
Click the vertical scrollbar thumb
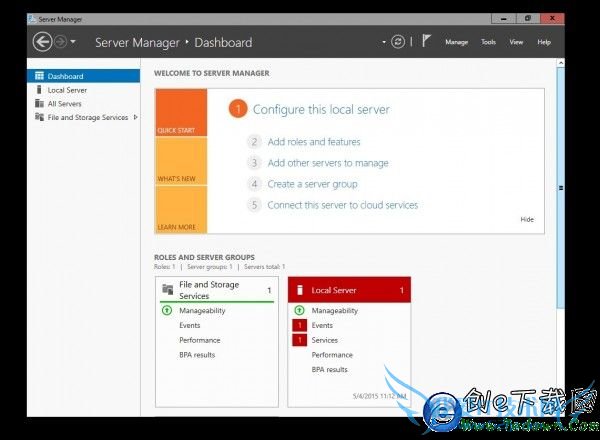click(561, 187)
